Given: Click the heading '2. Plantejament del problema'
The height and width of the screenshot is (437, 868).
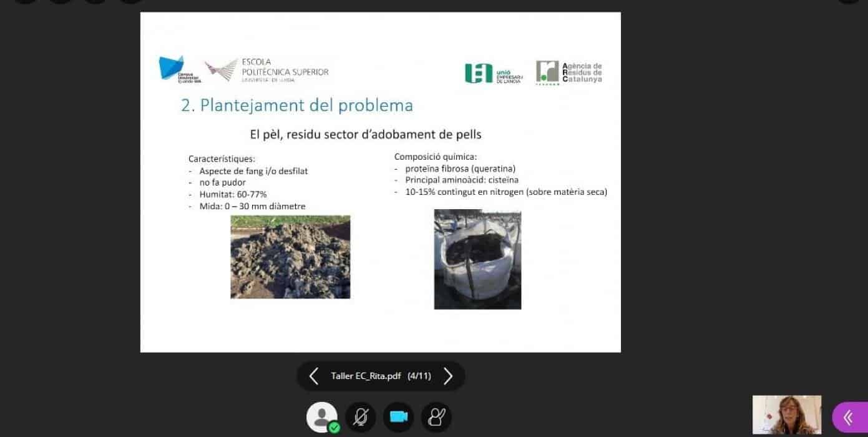Looking at the screenshot, I should click(297, 105).
